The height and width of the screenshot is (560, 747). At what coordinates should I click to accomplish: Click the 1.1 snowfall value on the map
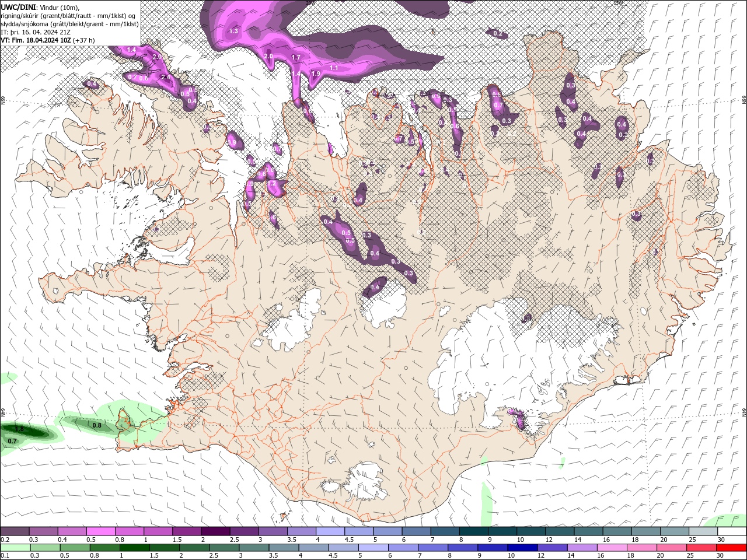pos(334,68)
